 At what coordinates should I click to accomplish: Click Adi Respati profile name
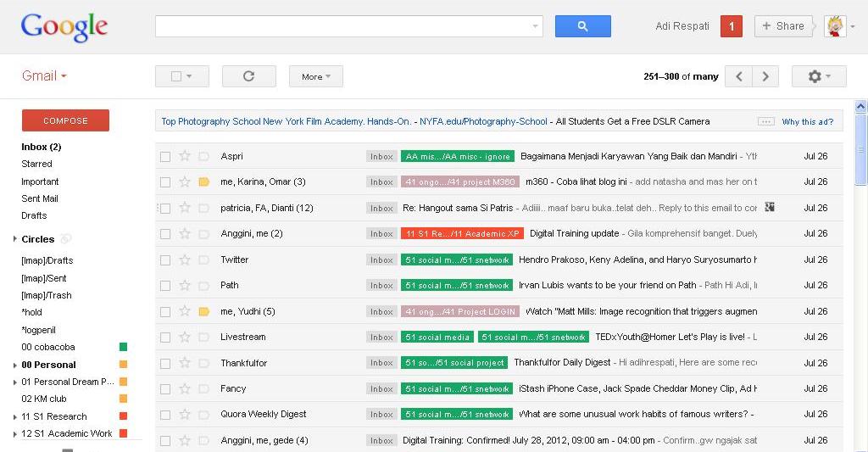[682, 26]
